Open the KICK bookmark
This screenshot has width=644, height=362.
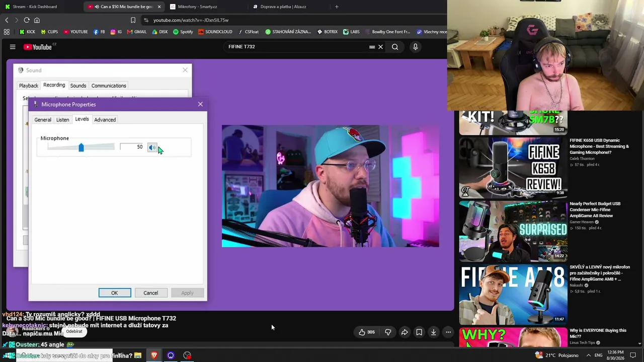click(27, 32)
